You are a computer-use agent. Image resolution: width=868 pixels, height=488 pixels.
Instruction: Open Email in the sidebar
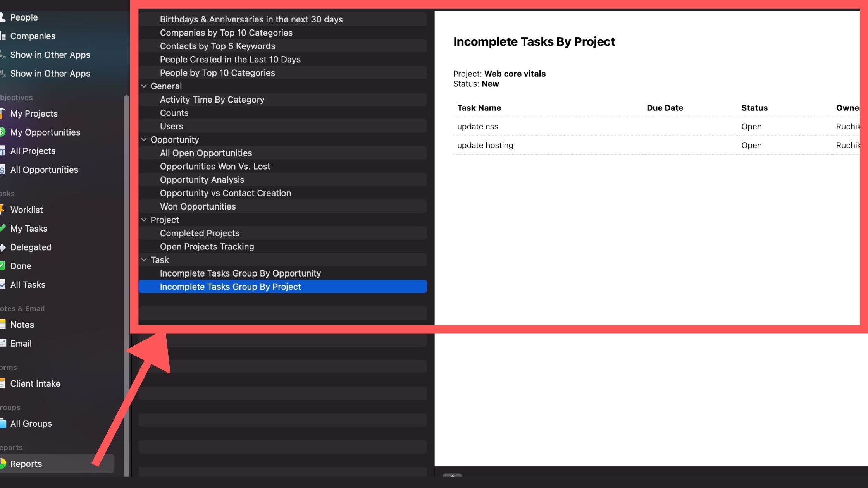tap(21, 344)
